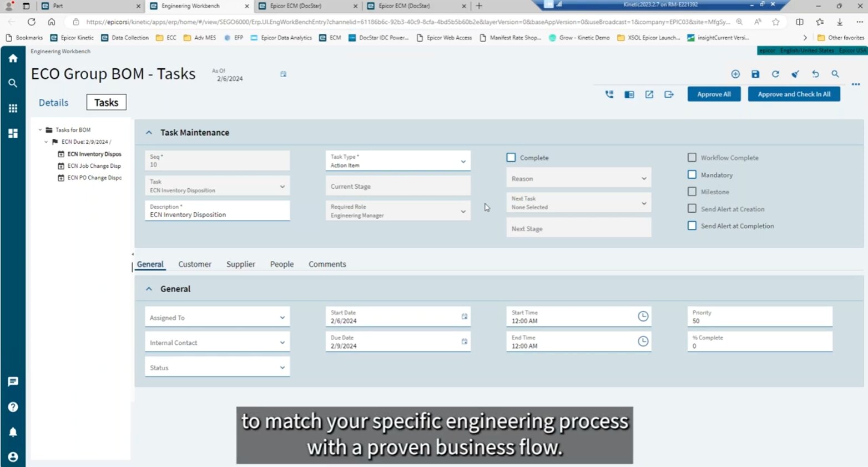Check the Complete checkbox

point(511,158)
